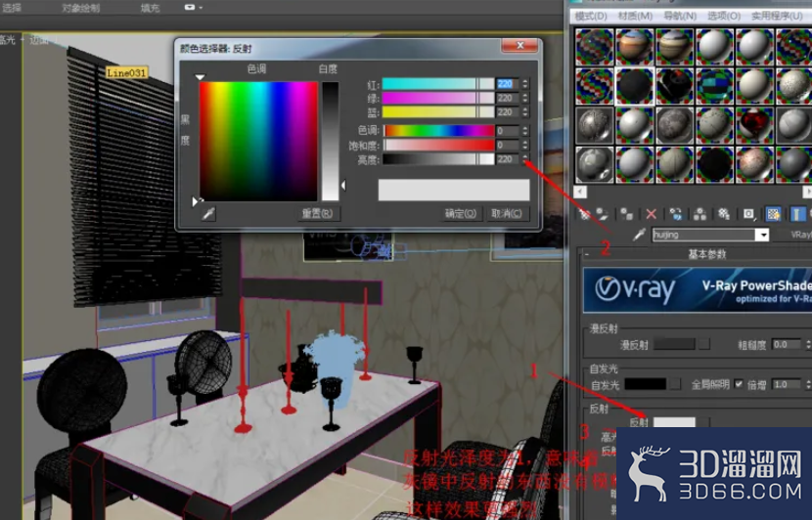Open the 模式(D) menu
This screenshot has width=812, height=520.
tap(590, 16)
